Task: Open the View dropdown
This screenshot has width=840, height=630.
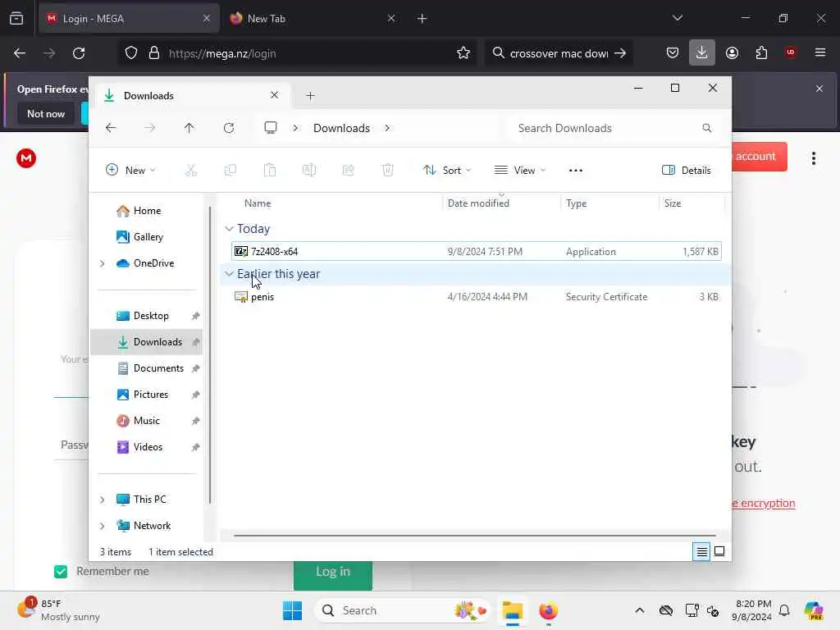Action: (x=519, y=171)
